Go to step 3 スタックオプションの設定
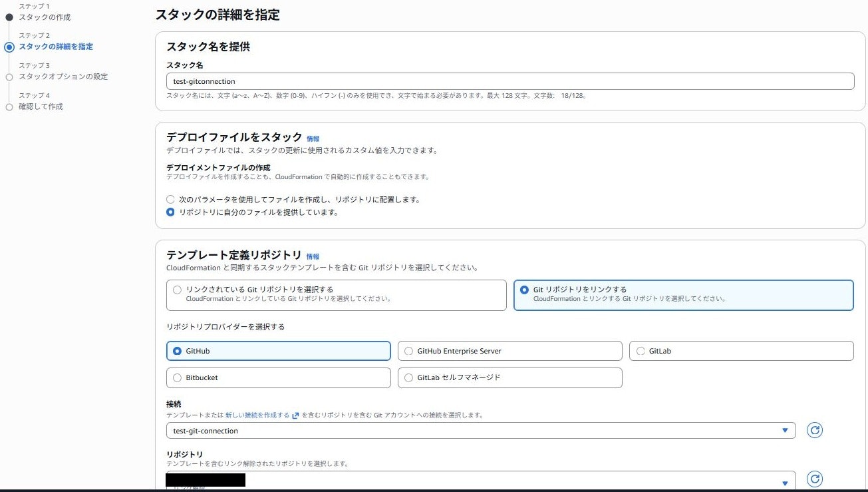 tap(63, 77)
